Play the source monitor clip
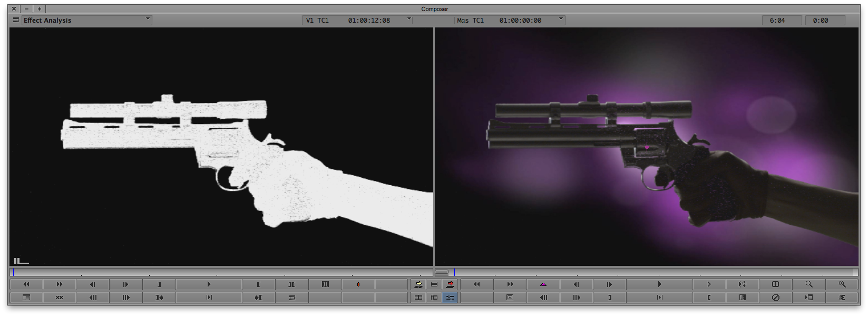The image size is (868, 316). point(209,284)
